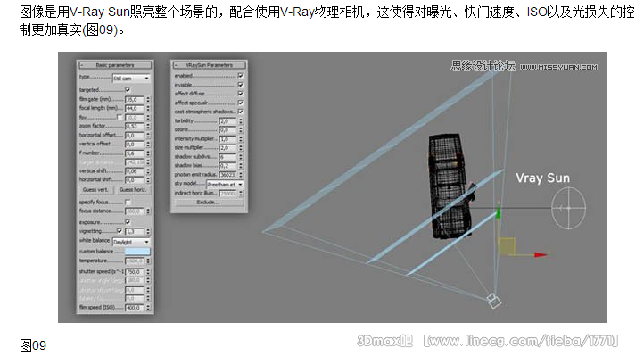Toggle cast atmospheric shadows checkbox
The width and height of the screenshot is (644, 356).
click(x=241, y=112)
